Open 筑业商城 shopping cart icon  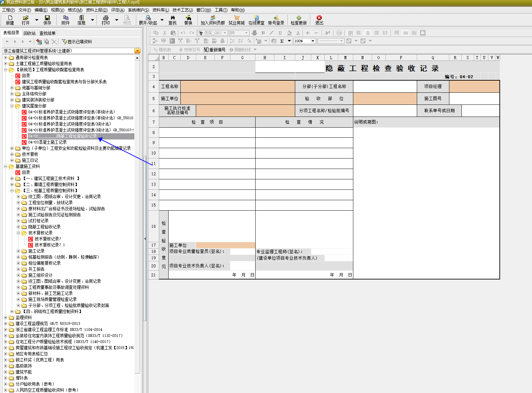(x=236, y=20)
